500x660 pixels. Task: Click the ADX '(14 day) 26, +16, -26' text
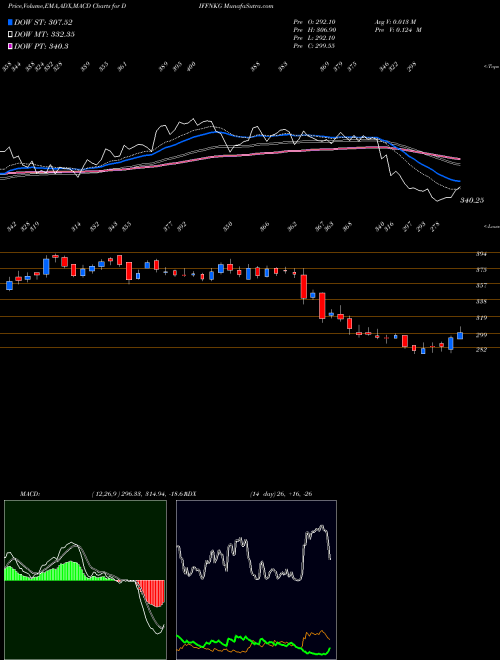coord(281,494)
